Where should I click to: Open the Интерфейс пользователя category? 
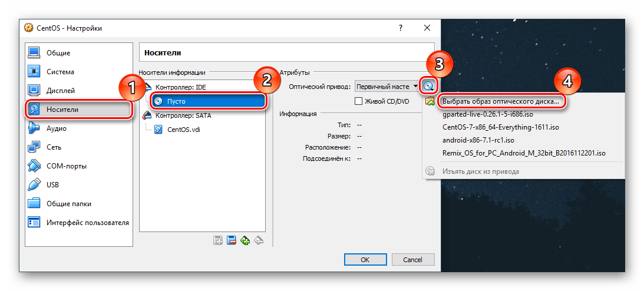[79, 223]
